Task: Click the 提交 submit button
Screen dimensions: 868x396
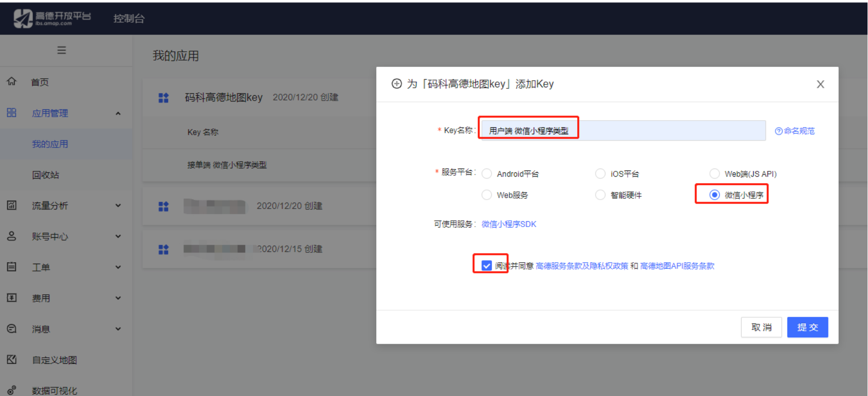Action: 807,327
